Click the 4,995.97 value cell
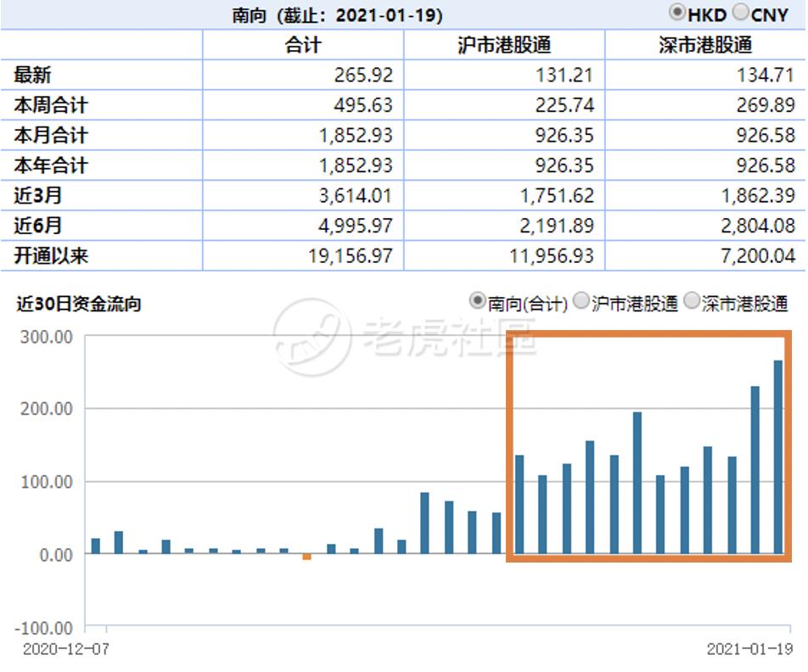Screen dimensions: 808x672 pos(356,226)
